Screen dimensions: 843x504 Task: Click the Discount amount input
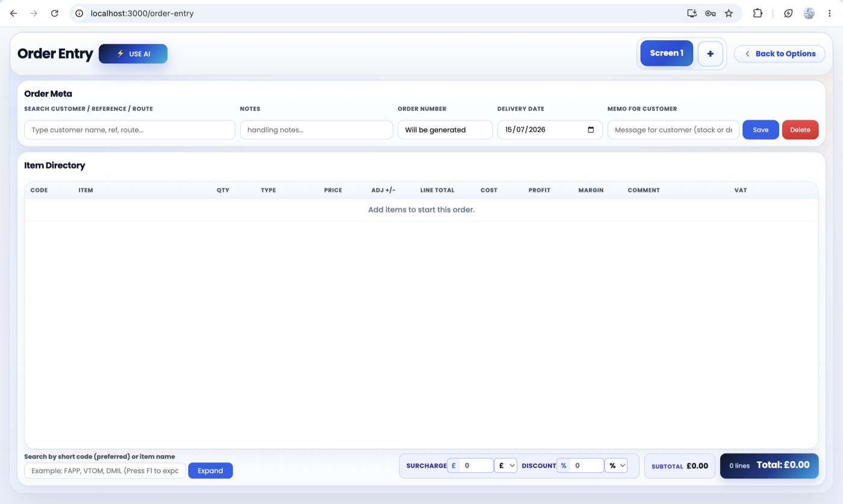click(x=586, y=465)
